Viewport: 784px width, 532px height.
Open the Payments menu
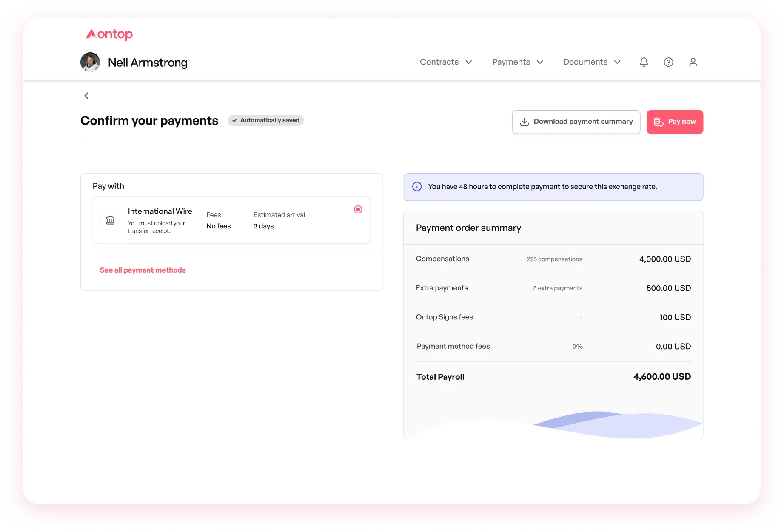coord(511,62)
